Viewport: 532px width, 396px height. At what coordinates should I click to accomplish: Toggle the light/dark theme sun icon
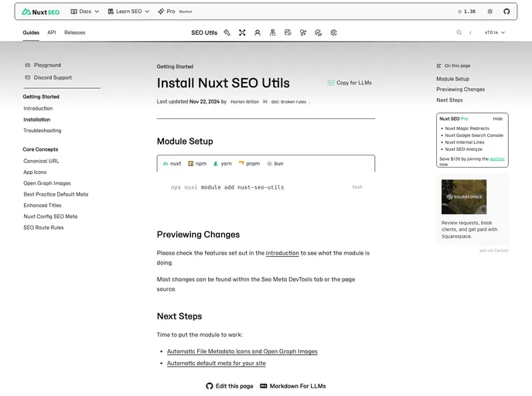click(490, 12)
